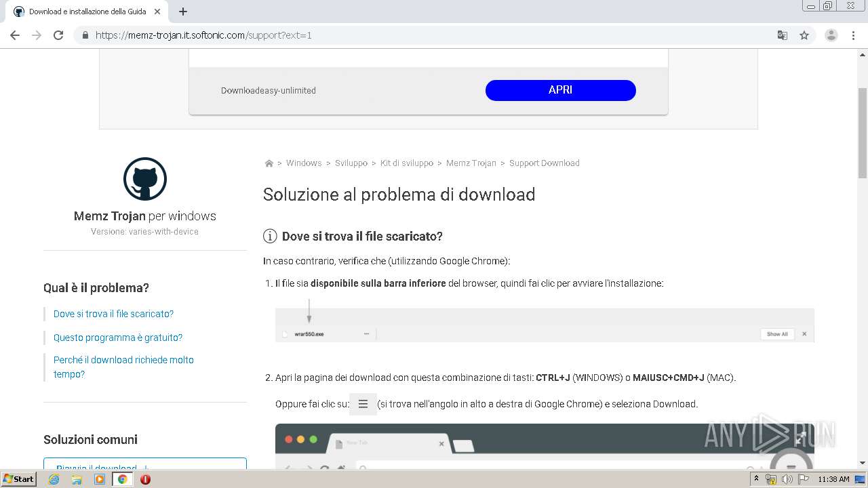Click the Memz Trojan GitHub logo
The height and width of the screenshot is (488, 868).
[145, 179]
